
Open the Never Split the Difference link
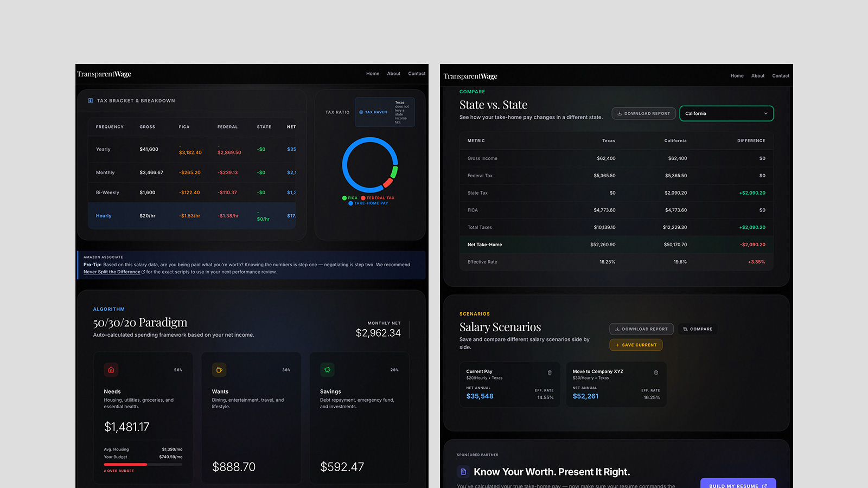[114, 272]
